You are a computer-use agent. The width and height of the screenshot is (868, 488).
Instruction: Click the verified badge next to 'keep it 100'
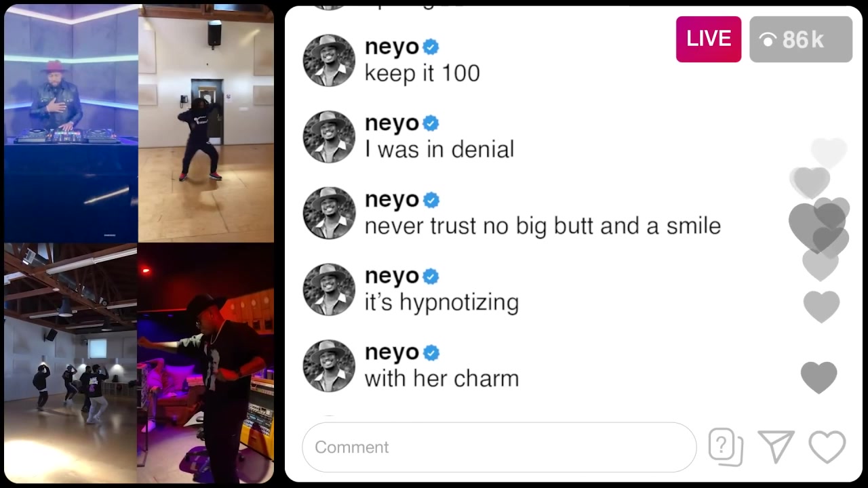pyautogui.click(x=431, y=47)
